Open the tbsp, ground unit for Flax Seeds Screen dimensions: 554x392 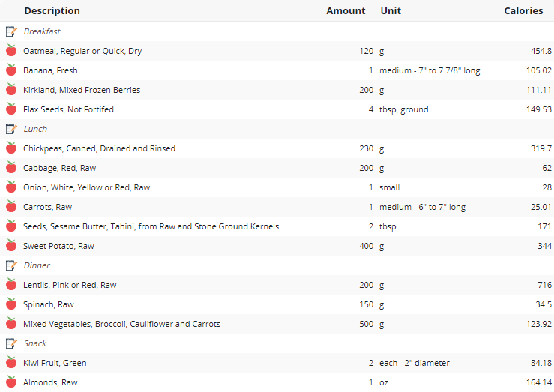point(404,110)
